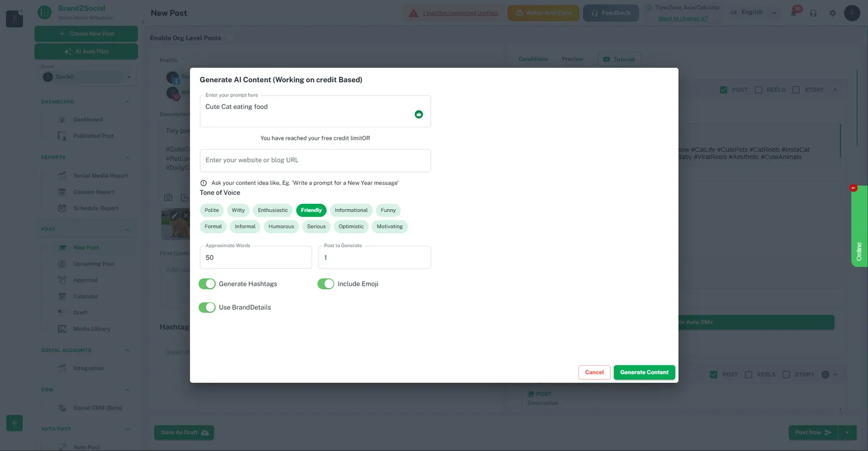This screenshot has width=868, height=451.
Task: Open the settings gear icon
Action: pyautogui.click(x=833, y=13)
